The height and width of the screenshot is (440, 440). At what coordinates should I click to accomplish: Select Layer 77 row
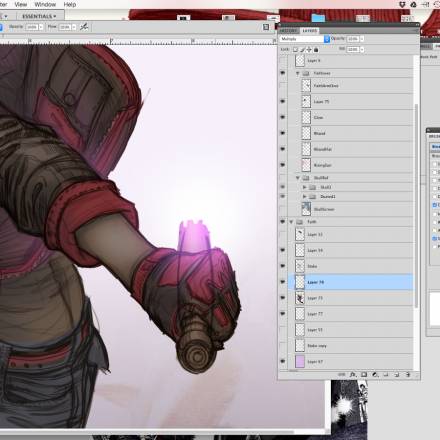[x=351, y=314]
